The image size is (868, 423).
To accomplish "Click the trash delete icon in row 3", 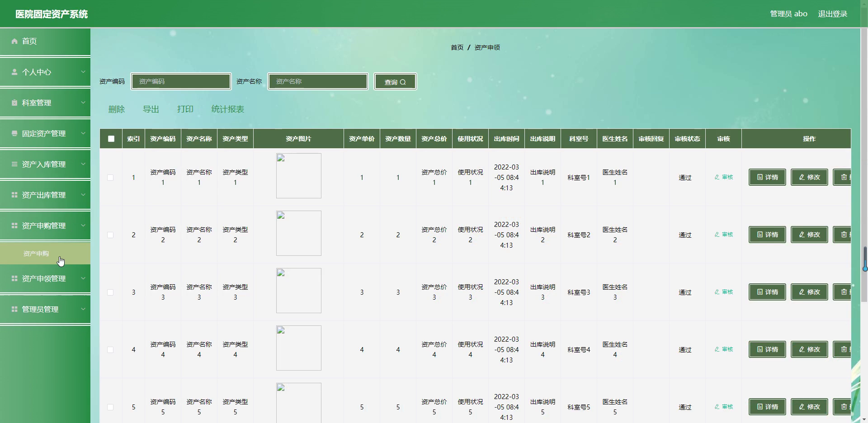I will (x=844, y=292).
